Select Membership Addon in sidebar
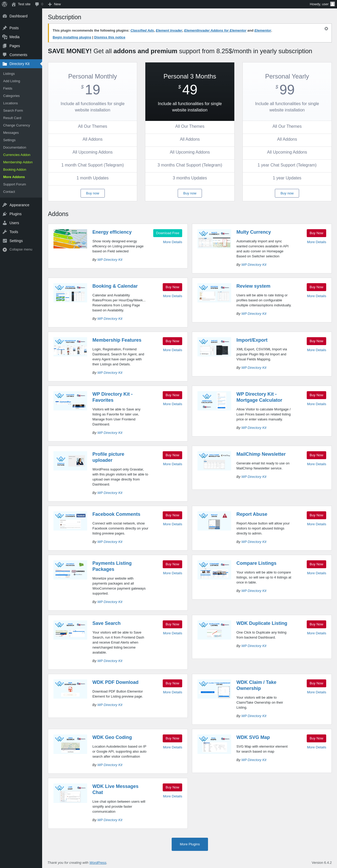Image resolution: width=337 pixels, height=868 pixels. point(18,162)
